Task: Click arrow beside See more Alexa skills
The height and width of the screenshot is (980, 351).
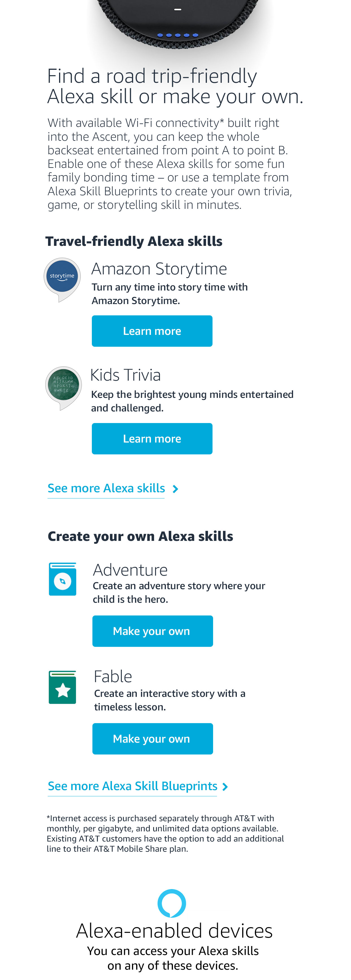Action: coord(175,489)
